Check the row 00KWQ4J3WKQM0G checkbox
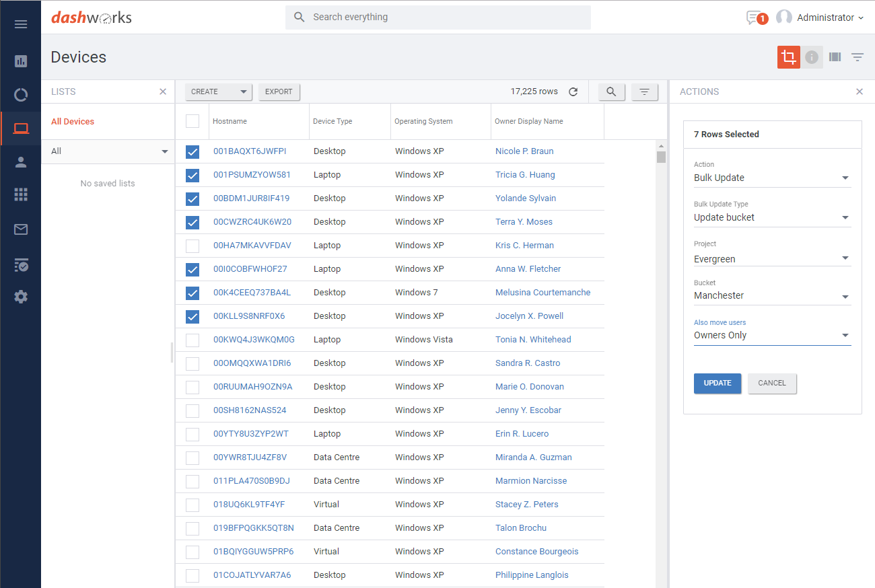Screen dimensions: 875x588 [193, 340]
